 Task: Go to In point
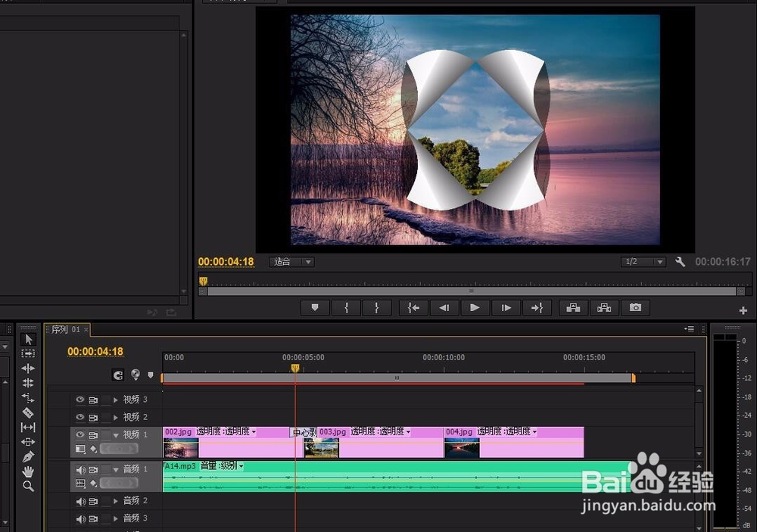pos(414,307)
